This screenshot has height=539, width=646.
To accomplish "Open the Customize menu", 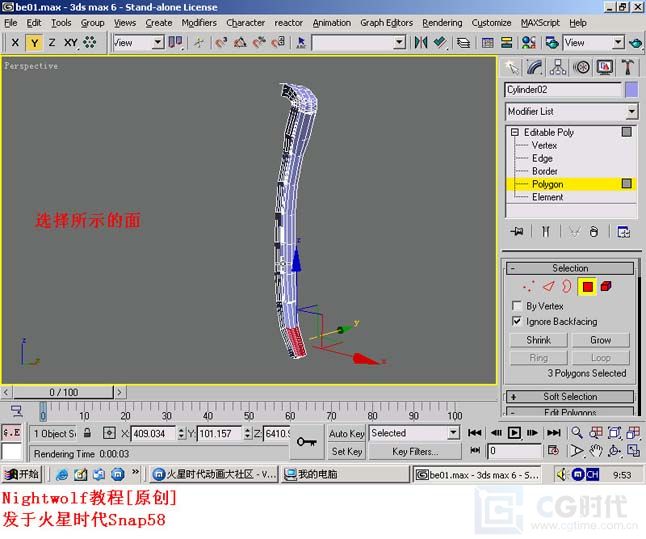I will click(x=491, y=23).
